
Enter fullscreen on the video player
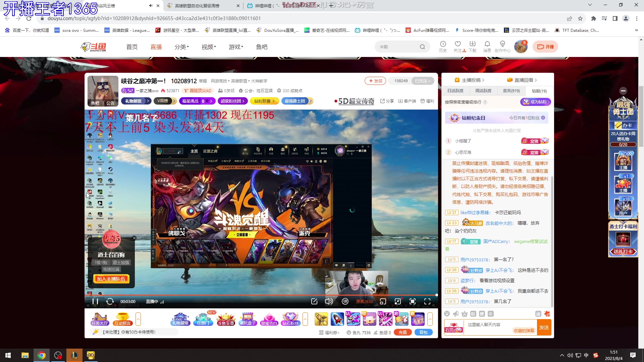coord(427,301)
